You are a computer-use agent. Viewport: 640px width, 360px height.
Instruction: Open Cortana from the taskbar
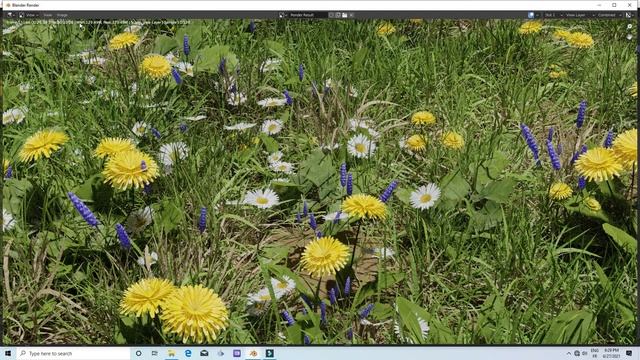pyautogui.click(x=138, y=353)
